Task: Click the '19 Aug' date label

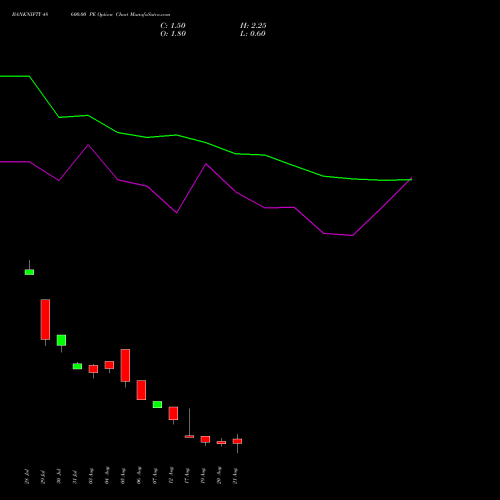Action: (x=203, y=476)
